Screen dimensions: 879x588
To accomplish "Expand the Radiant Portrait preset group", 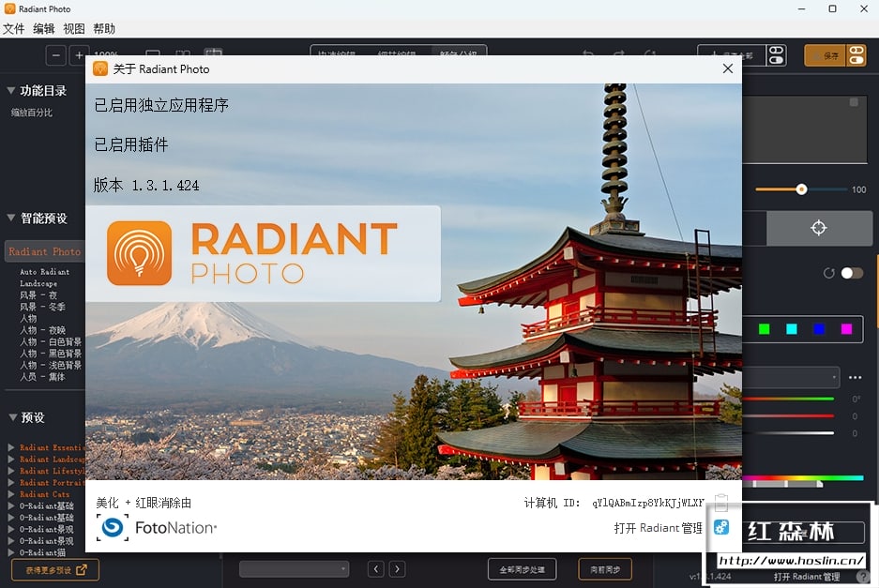I will click(11, 483).
